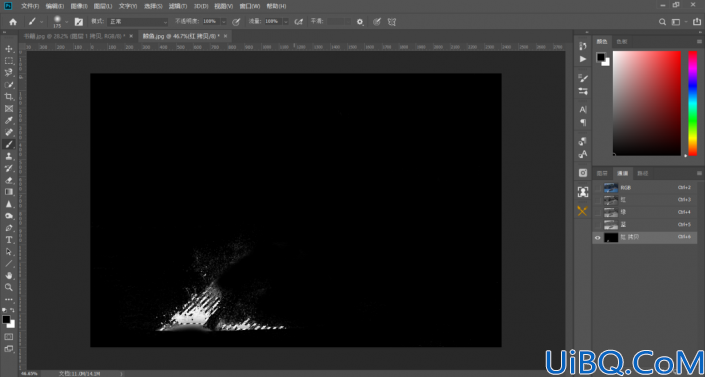Select the Path Selection tool
Image resolution: width=705 pixels, height=377 pixels.
coord(9,251)
